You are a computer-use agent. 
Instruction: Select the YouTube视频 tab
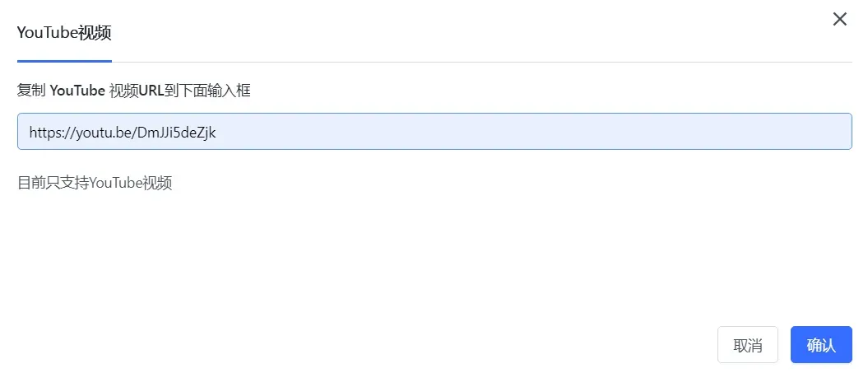(64, 34)
